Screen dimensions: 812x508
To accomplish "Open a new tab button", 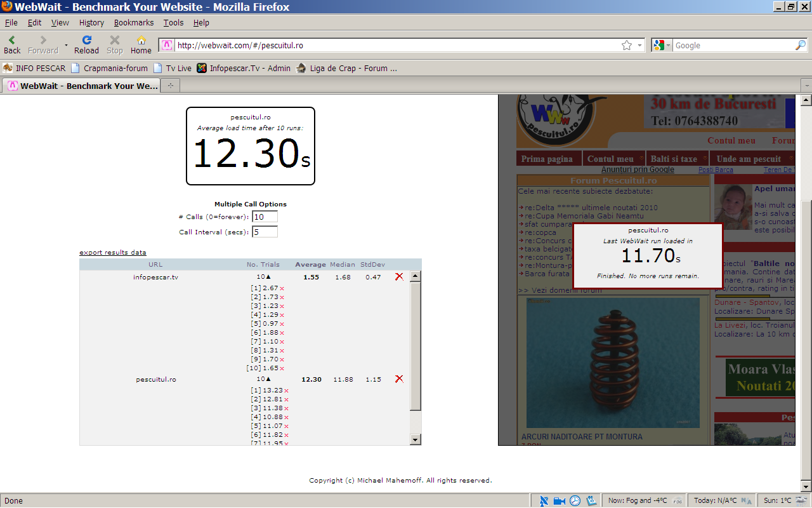I will coord(171,86).
